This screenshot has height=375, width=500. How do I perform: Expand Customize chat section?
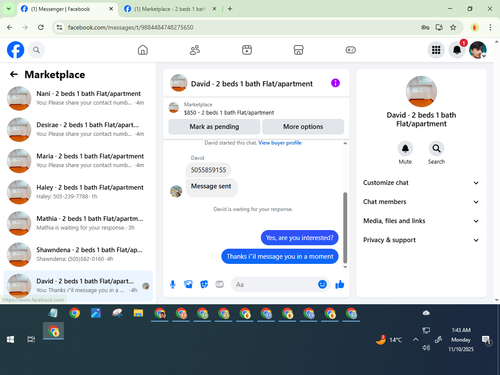421,183
